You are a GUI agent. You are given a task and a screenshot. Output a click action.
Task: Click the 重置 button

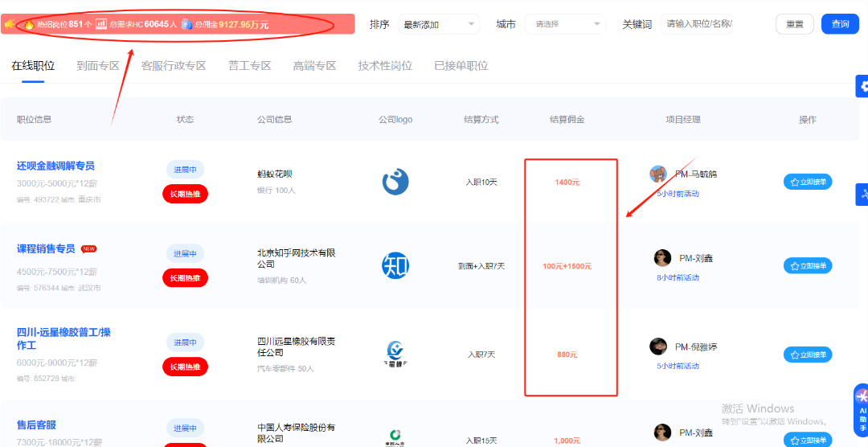point(794,24)
